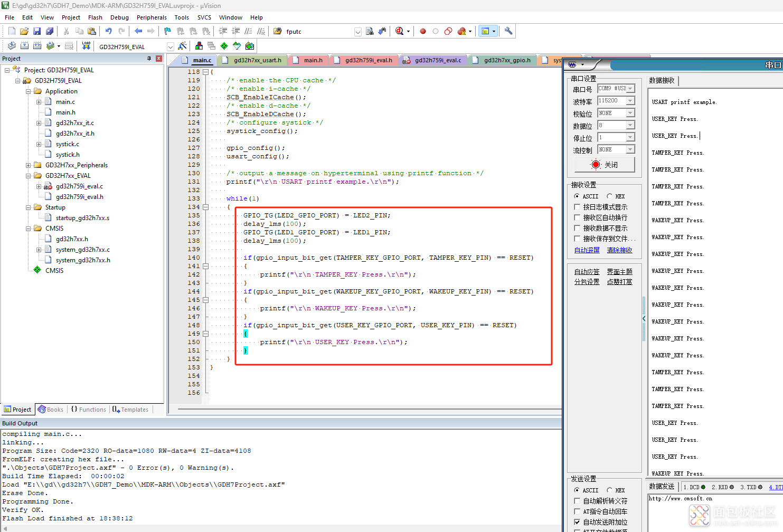Open the Debug menu
The image size is (783, 532).
click(119, 17)
